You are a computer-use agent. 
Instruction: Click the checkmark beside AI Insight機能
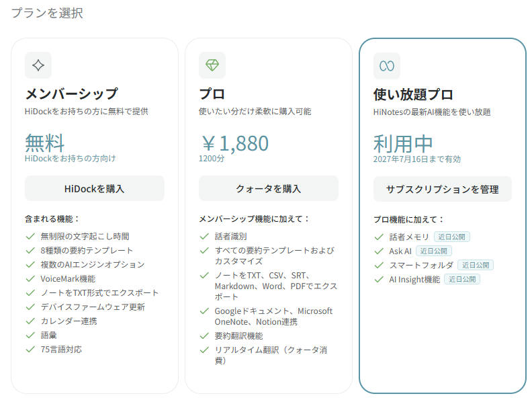point(379,280)
